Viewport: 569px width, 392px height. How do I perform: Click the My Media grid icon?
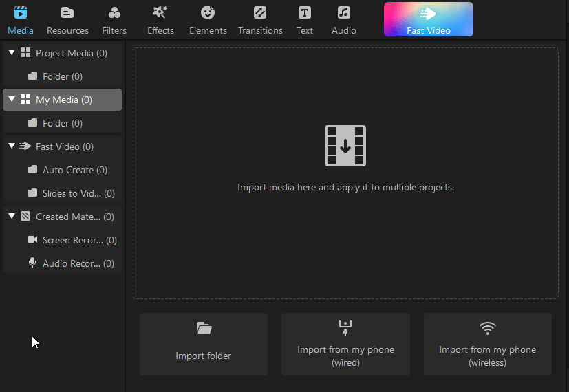[25, 99]
